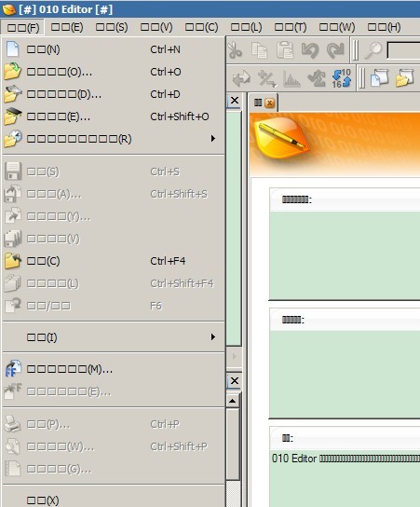Choose the (X) entry at menu bottom
Image resolution: width=420 pixels, height=507 pixels.
114,500
